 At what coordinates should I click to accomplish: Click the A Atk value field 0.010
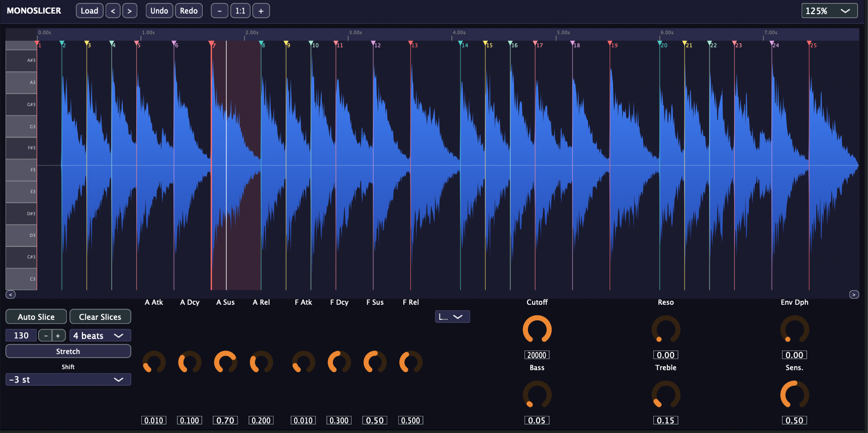[x=154, y=420]
